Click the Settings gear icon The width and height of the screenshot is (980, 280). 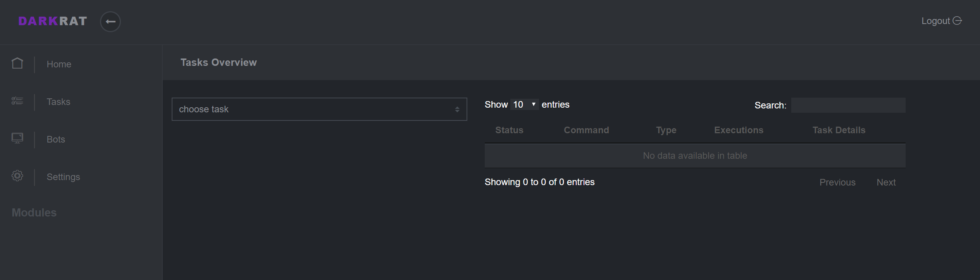coord(17,176)
